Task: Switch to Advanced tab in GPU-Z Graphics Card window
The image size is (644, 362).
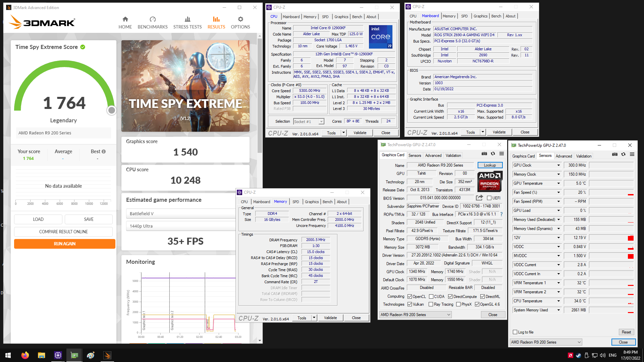Action: tap(433, 156)
